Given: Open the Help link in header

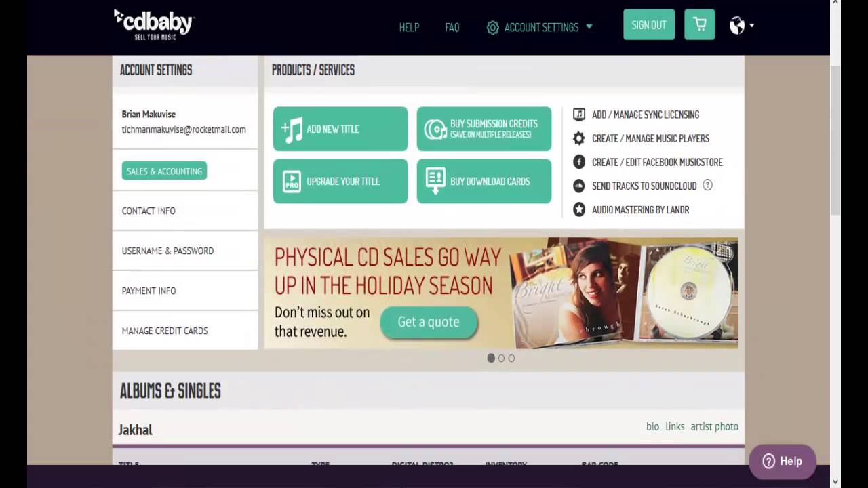Looking at the screenshot, I should (x=409, y=28).
